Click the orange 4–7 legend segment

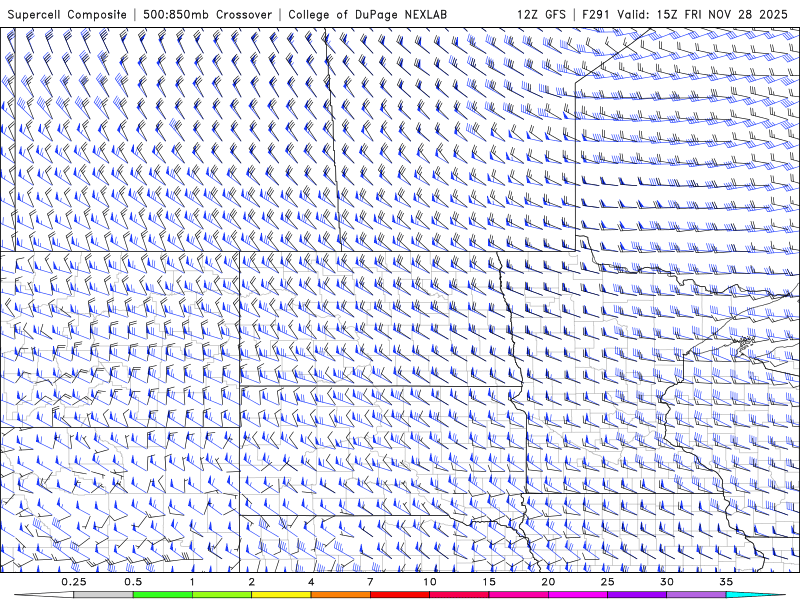[341, 595]
